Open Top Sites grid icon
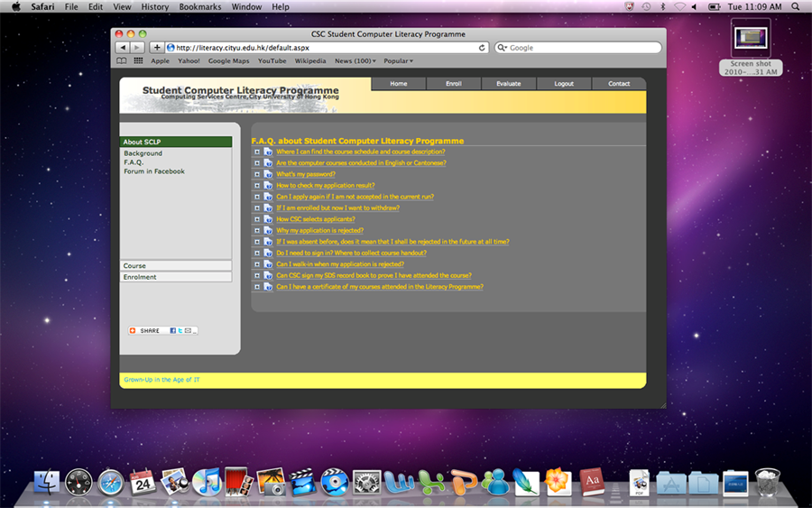The height and width of the screenshot is (508, 812). click(138, 61)
